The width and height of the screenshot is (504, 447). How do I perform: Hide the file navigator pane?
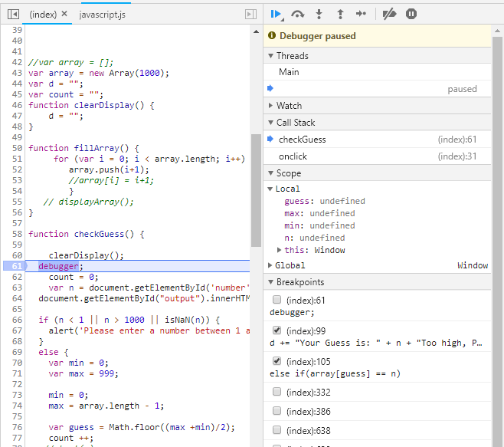click(x=14, y=14)
